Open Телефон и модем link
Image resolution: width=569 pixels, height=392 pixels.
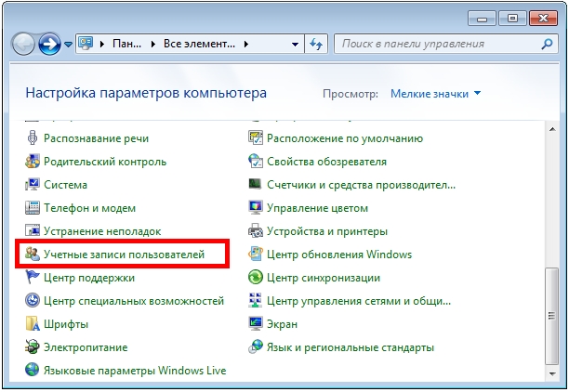click(x=89, y=208)
